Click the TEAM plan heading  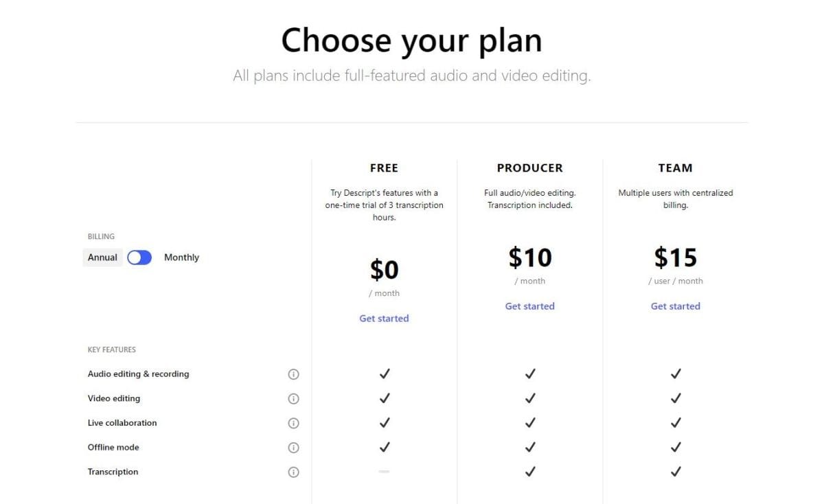click(x=676, y=168)
